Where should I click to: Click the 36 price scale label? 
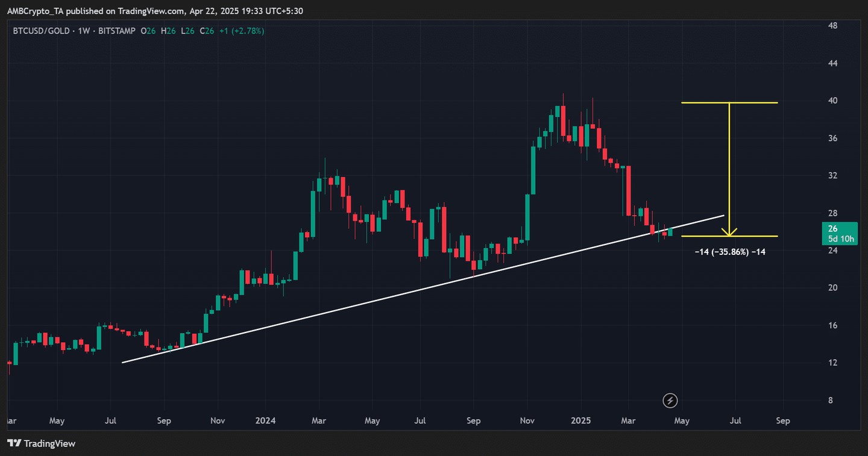[x=832, y=138]
